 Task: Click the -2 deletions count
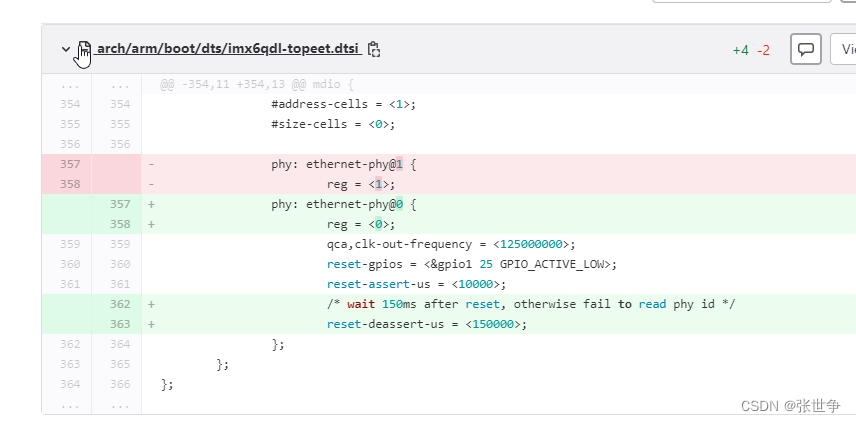(764, 51)
